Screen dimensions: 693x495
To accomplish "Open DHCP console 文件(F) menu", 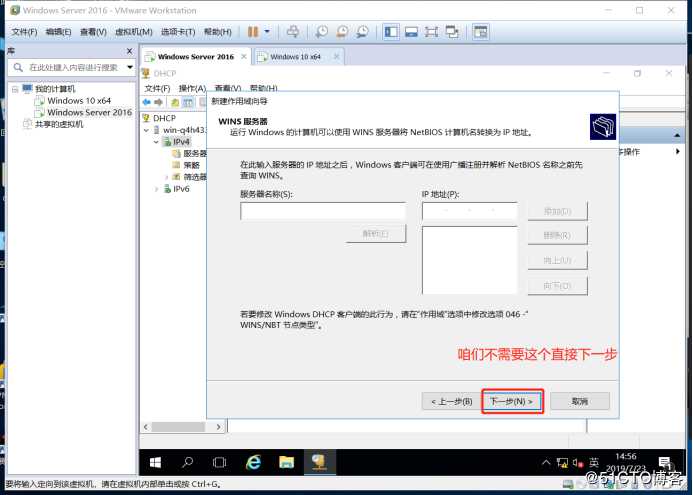I will pos(157,88).
